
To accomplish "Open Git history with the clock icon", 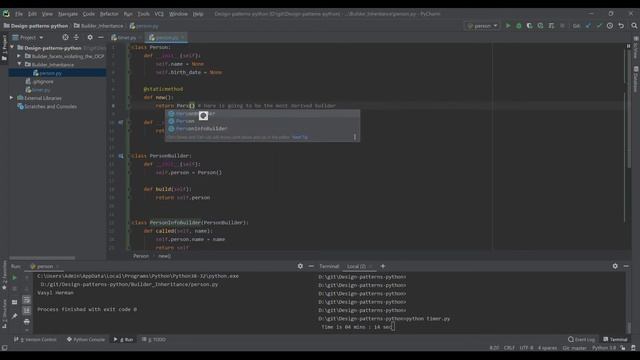I will point(610,26).
